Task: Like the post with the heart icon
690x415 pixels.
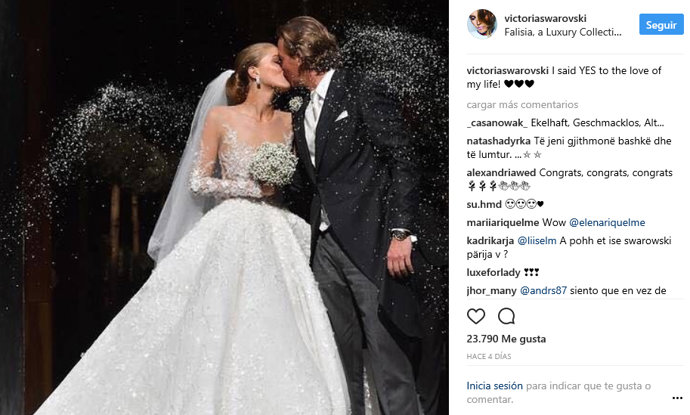Action: tap(476, 316)
